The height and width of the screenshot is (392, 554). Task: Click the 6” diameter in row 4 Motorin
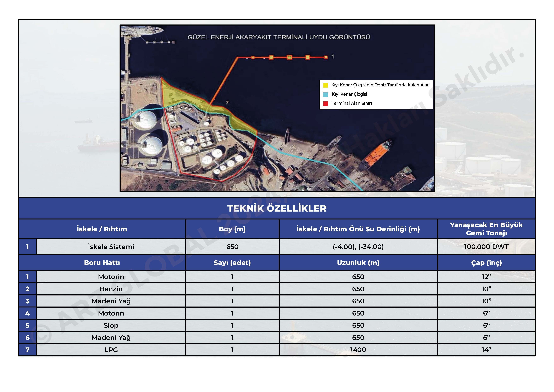pos(486,313)
